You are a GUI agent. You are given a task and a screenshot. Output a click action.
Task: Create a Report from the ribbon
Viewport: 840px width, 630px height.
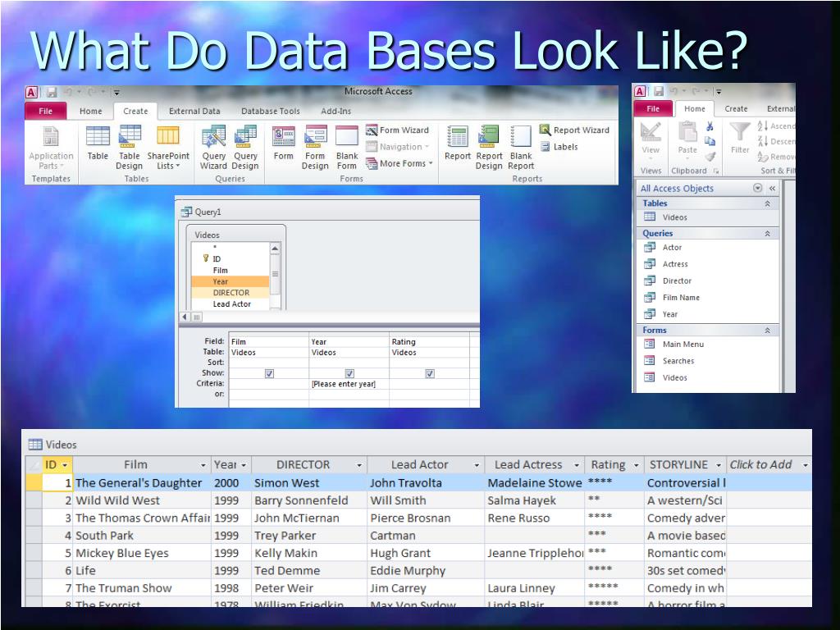pyautogui.click(x=458, y=143)
